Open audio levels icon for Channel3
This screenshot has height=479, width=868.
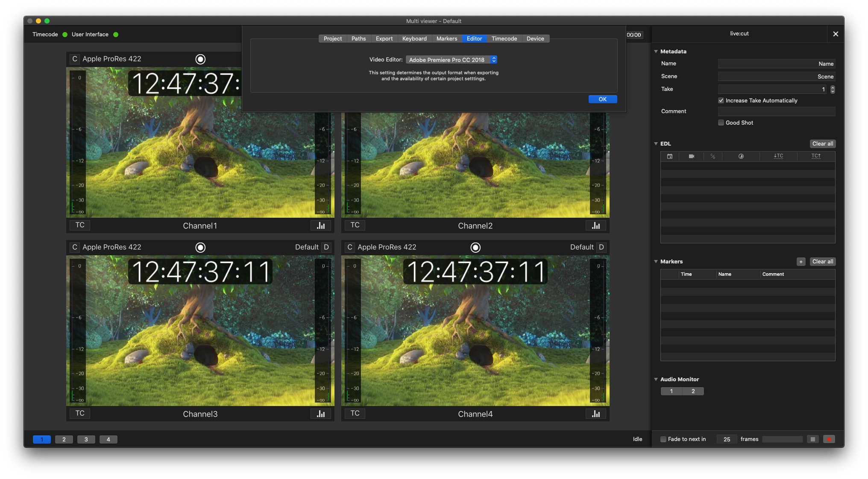point(321,414)
